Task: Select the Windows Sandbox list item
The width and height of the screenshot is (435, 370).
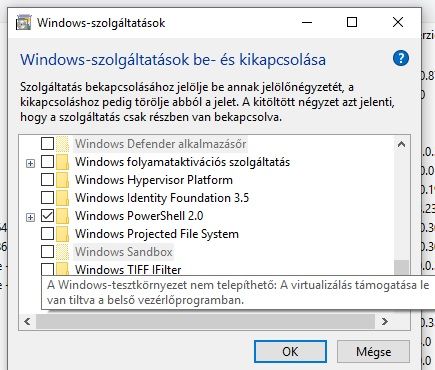Action: tap(124, 252)
